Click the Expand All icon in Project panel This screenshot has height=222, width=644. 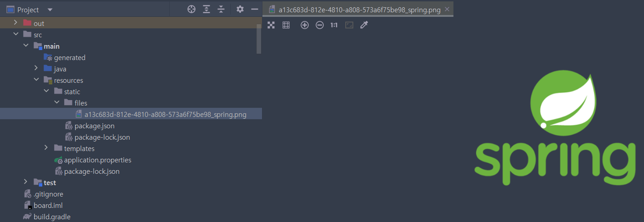point(206,9)
